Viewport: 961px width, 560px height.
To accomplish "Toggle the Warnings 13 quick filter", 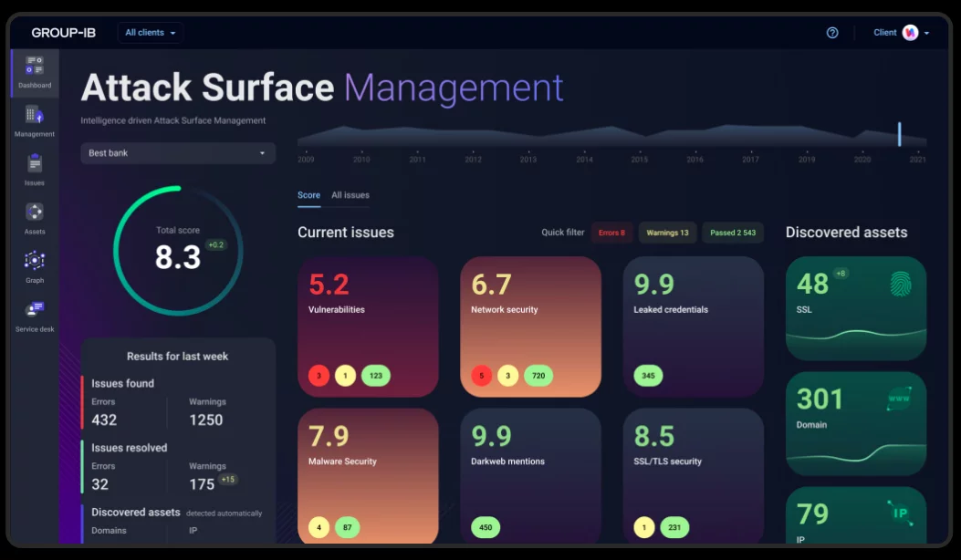I will 667,233.
